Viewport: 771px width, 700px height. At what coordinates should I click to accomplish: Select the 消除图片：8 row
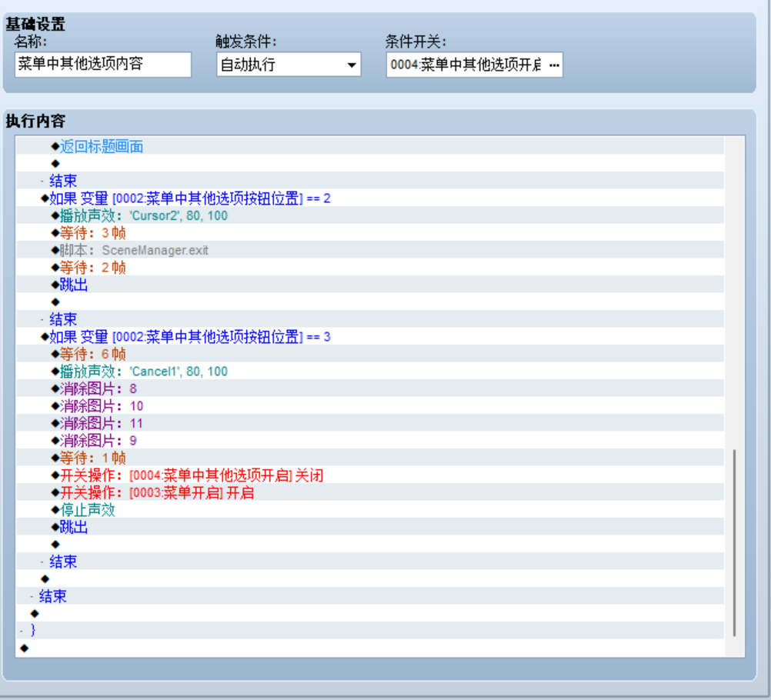coord(370,388)
